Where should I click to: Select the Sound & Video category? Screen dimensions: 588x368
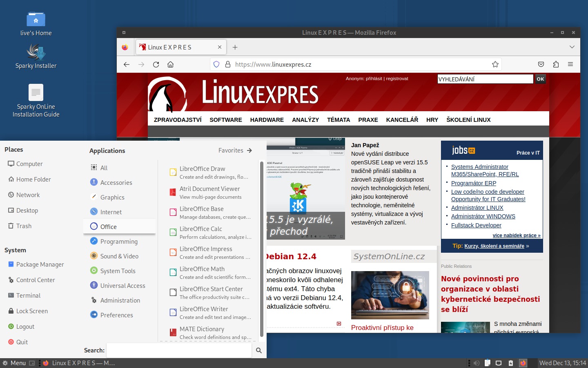(x=119, y=256)
